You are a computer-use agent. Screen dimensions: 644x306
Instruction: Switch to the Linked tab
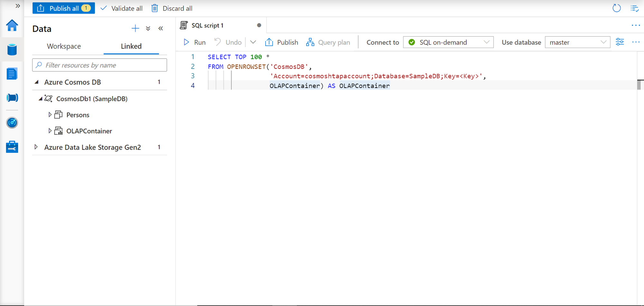[x=131, y=46]
